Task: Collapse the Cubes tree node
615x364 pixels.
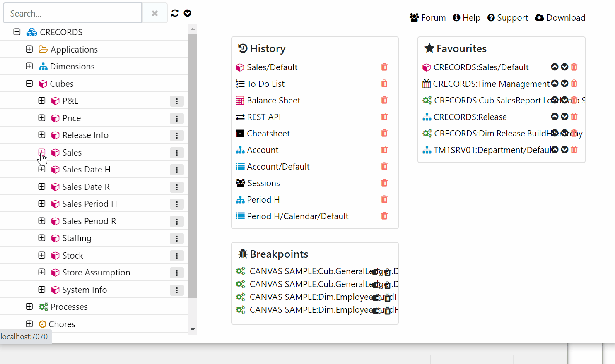Action: click(29, 84)
